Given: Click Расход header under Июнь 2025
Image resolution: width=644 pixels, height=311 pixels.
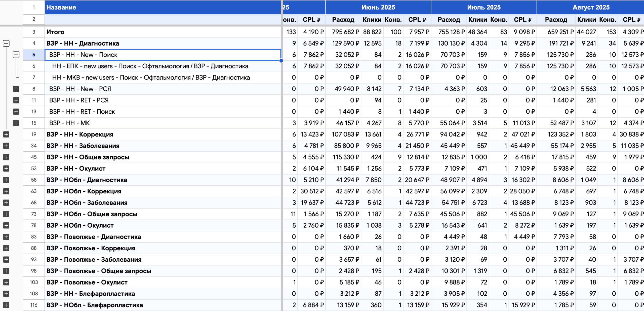Looking at the screenshot, I should click(343, 20).
